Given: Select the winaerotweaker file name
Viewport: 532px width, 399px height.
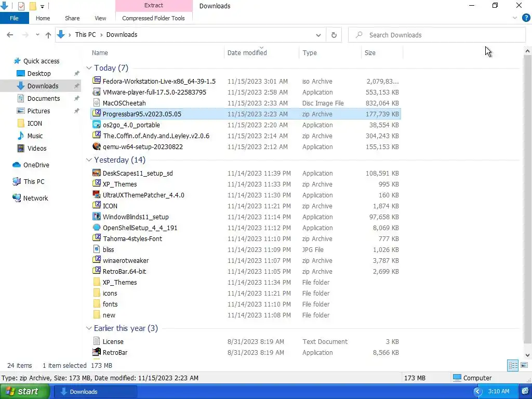Looking at the screenshot, I should (x=126, y=260).
